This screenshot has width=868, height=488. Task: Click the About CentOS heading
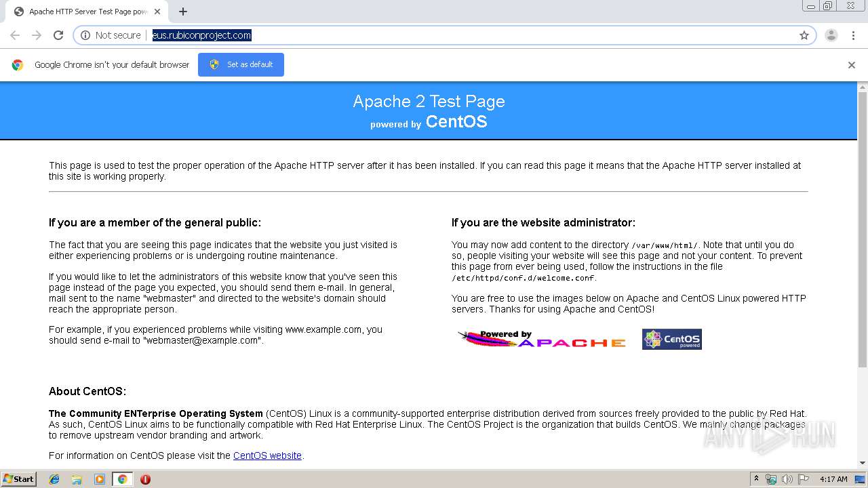pyautogui.click(x=87, y=391)
